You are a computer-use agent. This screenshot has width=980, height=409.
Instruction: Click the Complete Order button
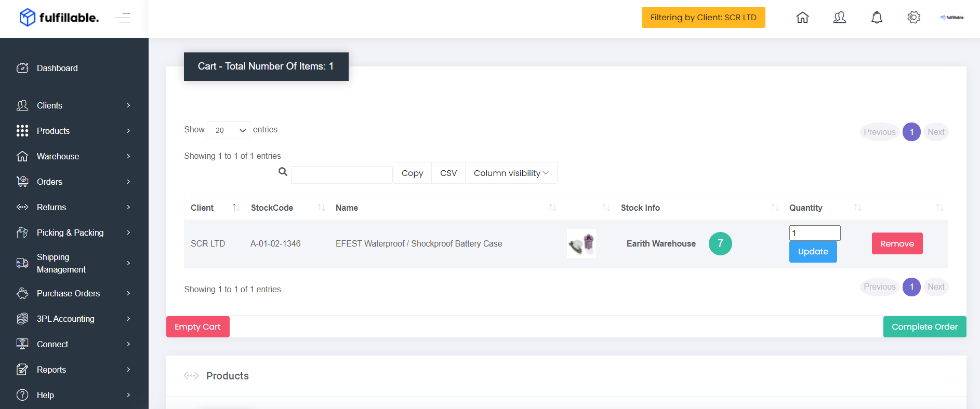click(x=924, y=326)
